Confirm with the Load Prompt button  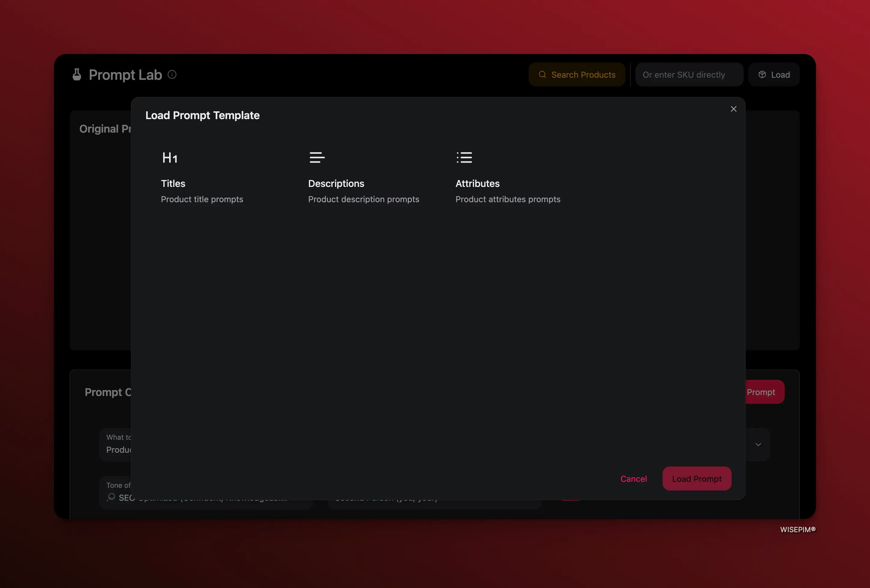[x=697, y=478]
